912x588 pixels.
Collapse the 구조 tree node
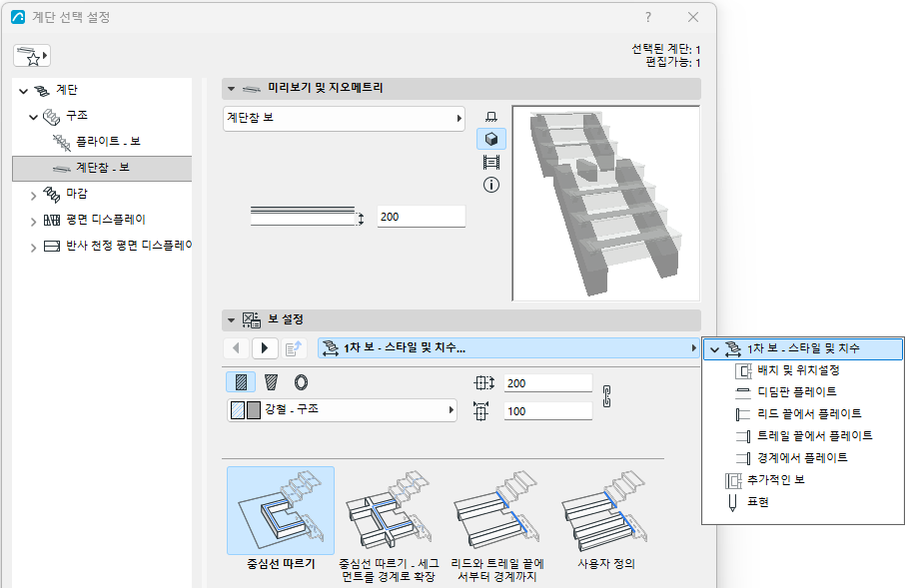(33, 117)
